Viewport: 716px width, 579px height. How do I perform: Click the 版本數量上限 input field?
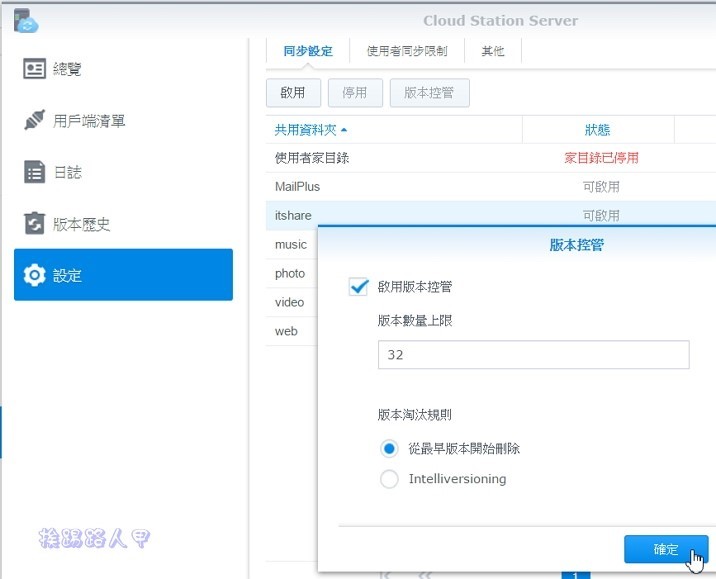tap(533, 355)
